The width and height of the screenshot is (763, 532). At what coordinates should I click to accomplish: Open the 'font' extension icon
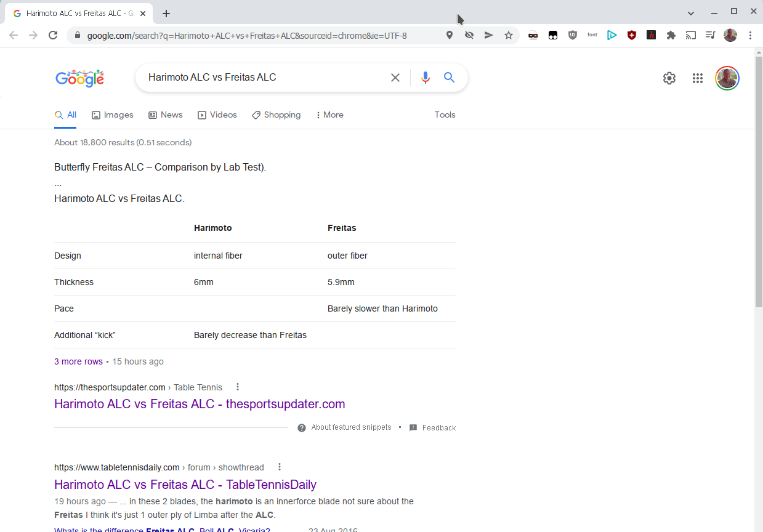tap(592, 35)
